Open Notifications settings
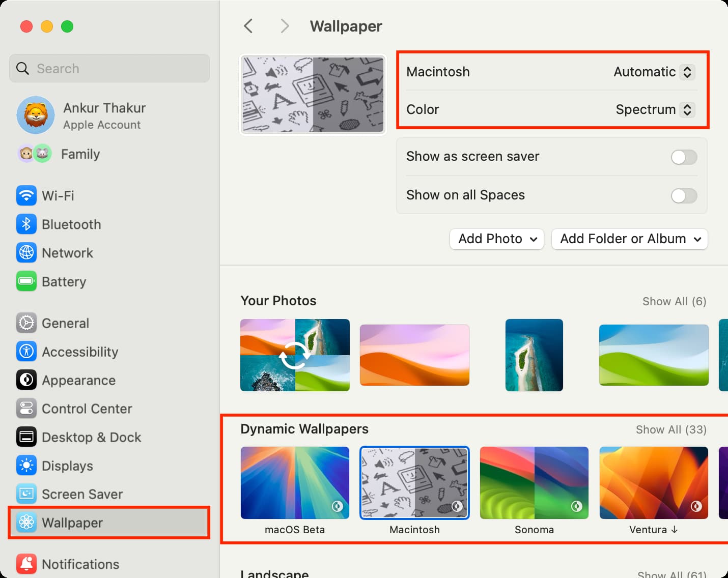Screen dimensions: 728x578 (80, 564)
